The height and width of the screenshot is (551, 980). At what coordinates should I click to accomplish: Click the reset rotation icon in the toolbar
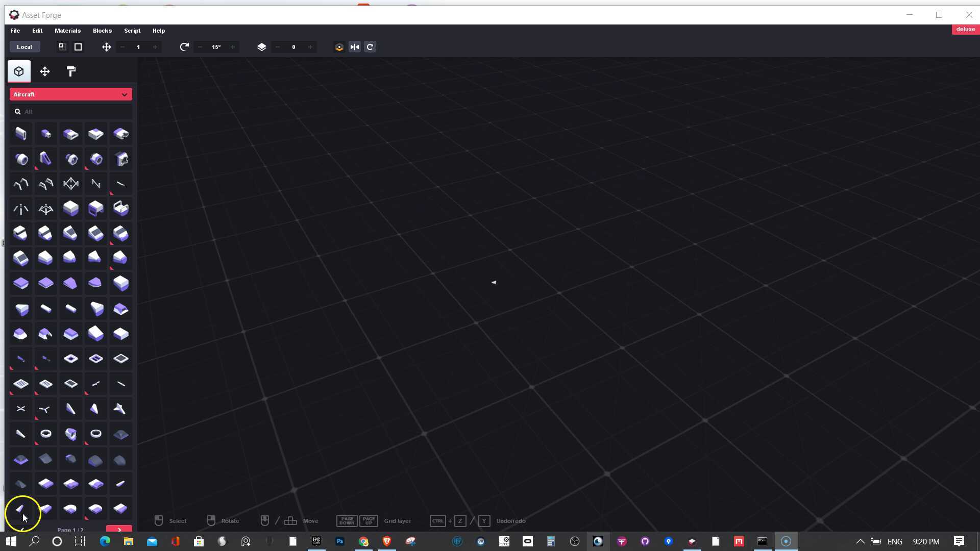[370, 46]
